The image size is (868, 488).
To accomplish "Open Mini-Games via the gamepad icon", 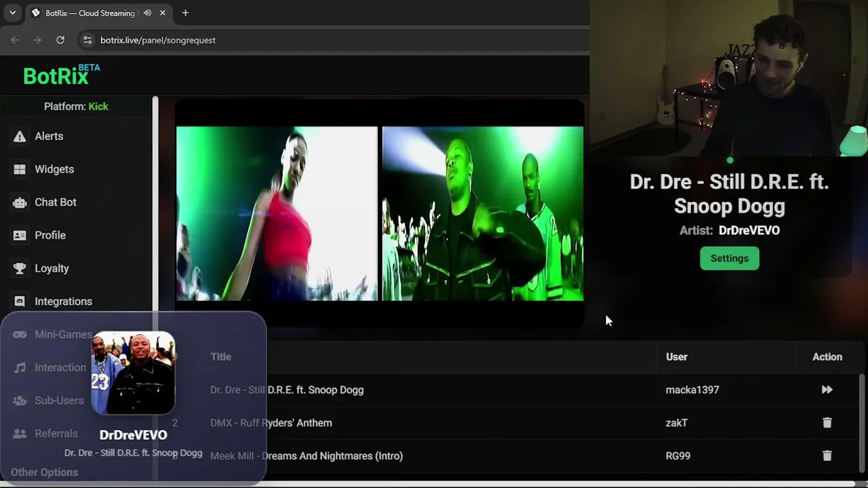I will point(20,334).
